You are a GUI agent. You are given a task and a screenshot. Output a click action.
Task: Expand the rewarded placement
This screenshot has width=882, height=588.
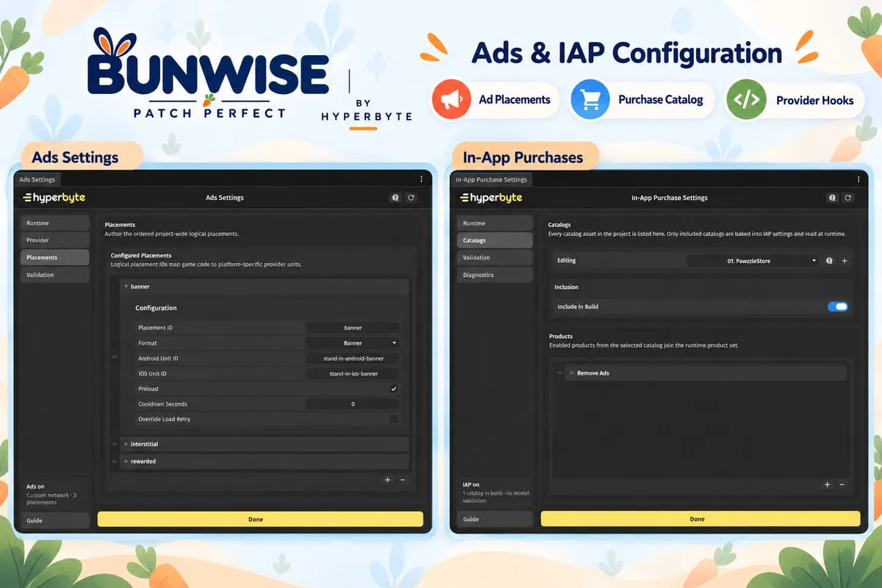(x=126, y=462)
